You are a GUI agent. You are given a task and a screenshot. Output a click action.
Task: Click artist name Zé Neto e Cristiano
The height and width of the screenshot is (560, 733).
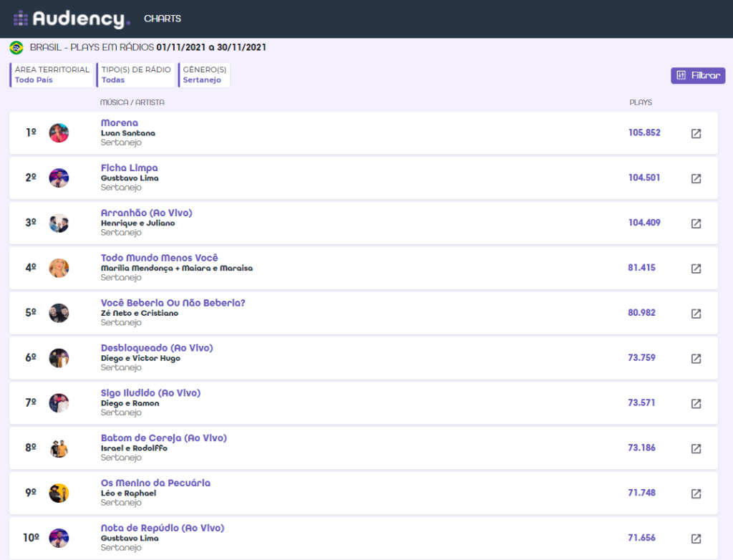click(140, 313)
